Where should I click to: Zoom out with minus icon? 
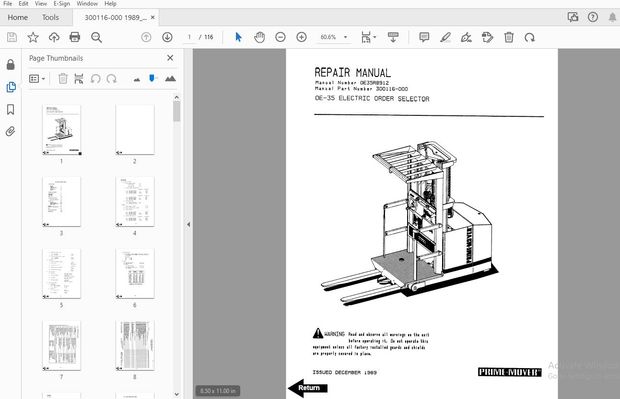(x=280, y=37)
